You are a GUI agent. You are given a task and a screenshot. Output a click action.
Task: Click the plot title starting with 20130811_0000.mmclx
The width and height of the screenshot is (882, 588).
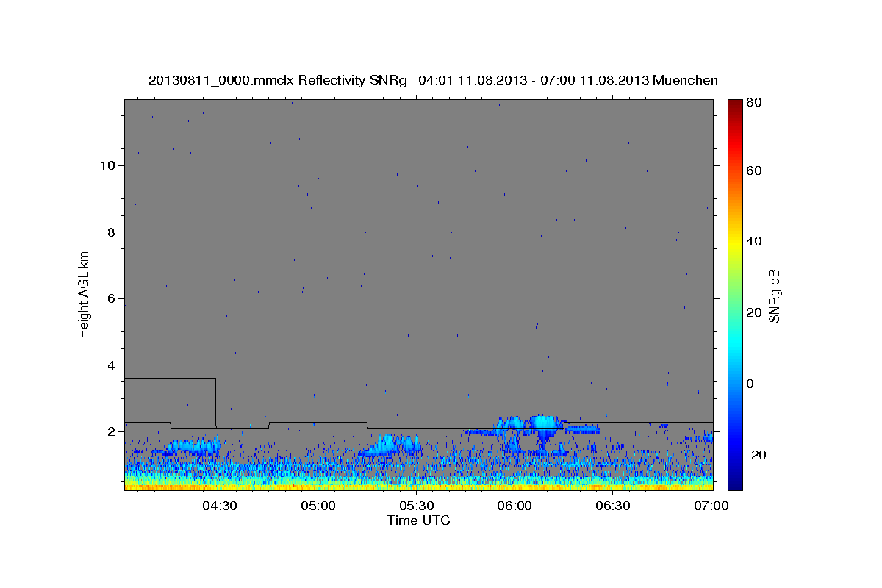[433, 79]
